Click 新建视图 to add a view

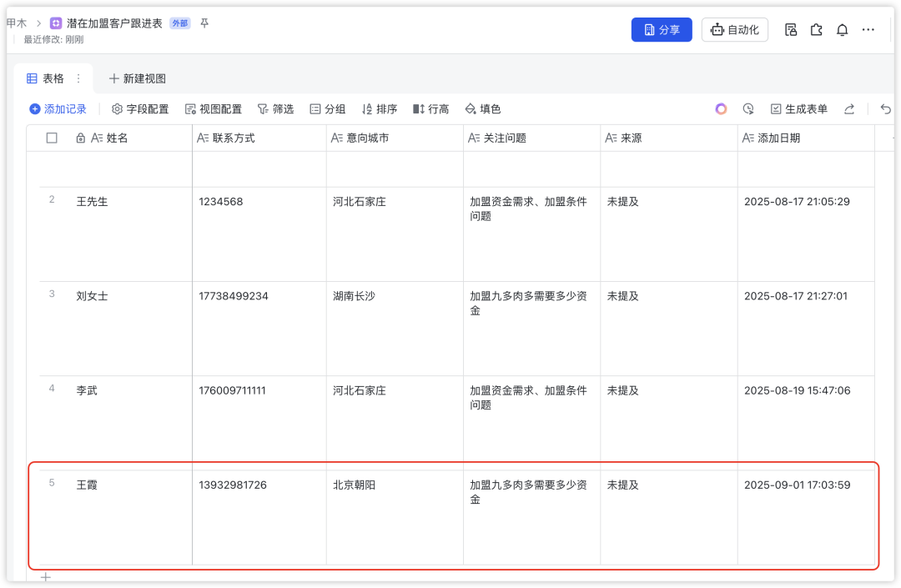(x=138, y=78)
